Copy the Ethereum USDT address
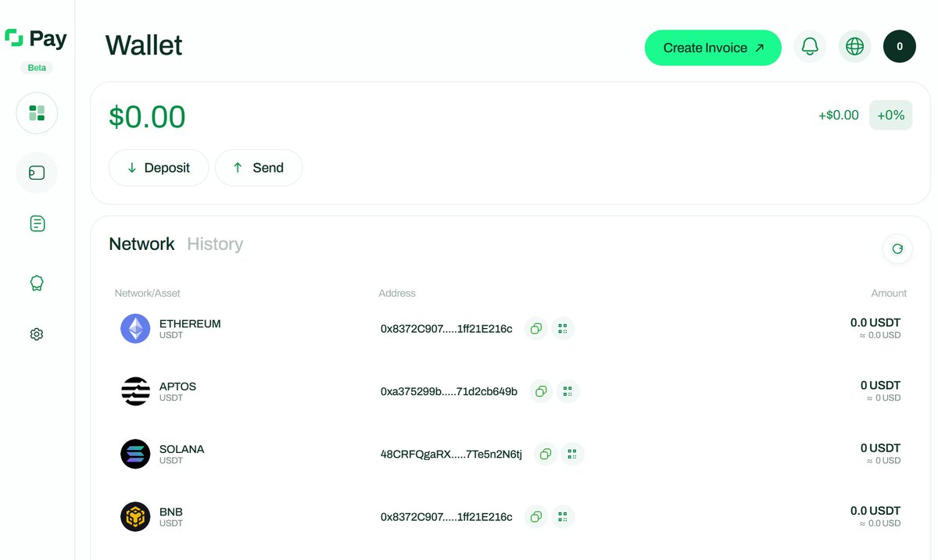 click(535, 329)
